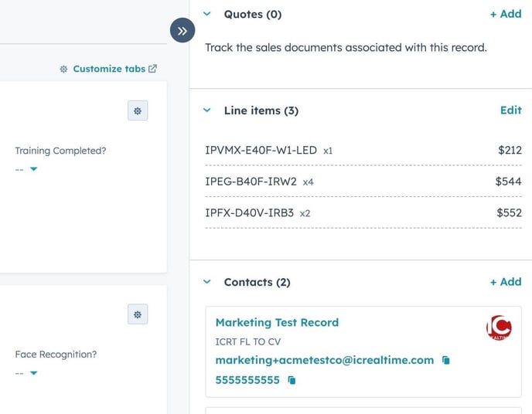This screenshot has width=532, height=414.
Task: Select the IPVMX-E40F-W1-LED line item
Action: point(261,151)
